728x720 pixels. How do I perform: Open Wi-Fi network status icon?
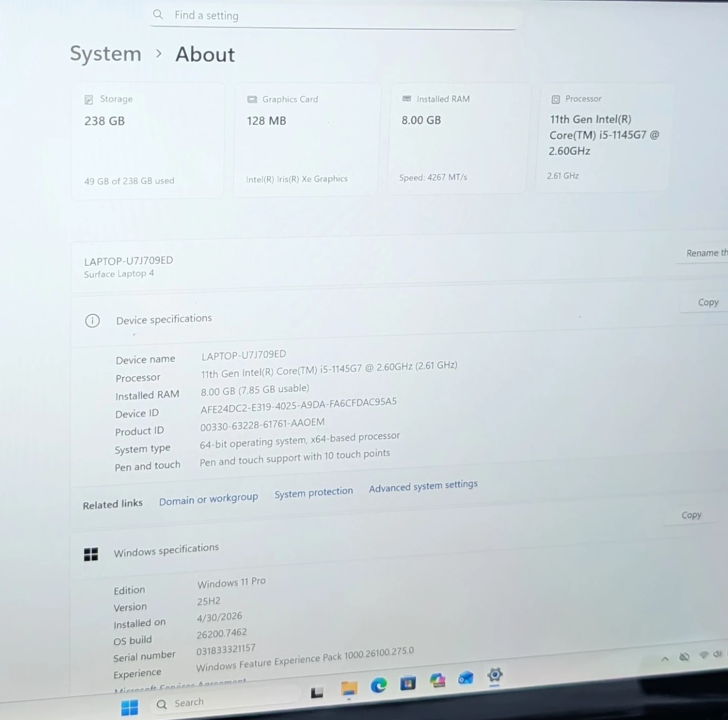(x=703, y=655)
